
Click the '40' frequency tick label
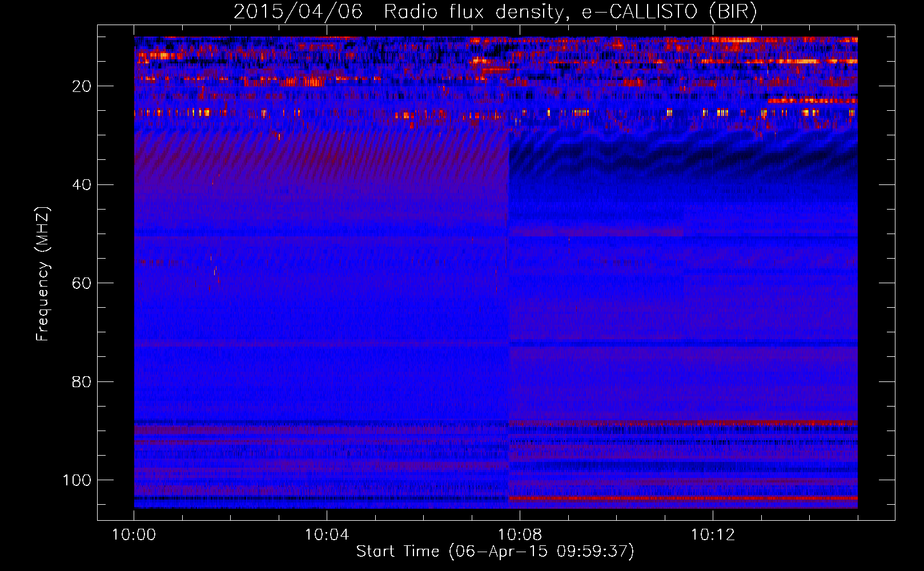(x=82, y=185)
